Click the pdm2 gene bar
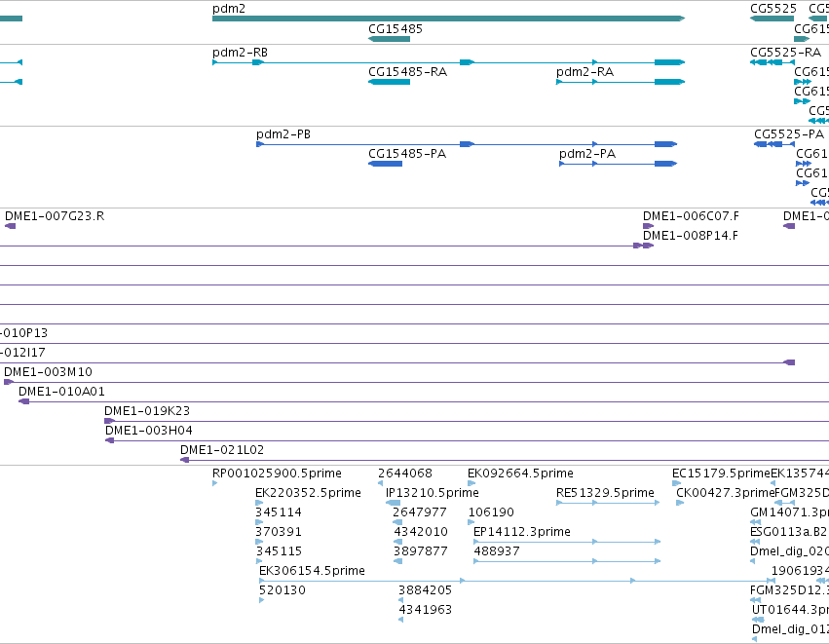The height and width of the screenshot is (644, 829). pos(448,19)
